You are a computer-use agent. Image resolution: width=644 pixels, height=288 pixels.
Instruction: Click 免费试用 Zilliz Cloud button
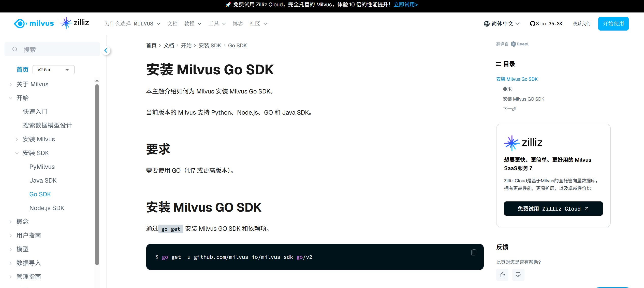(553, 209)
